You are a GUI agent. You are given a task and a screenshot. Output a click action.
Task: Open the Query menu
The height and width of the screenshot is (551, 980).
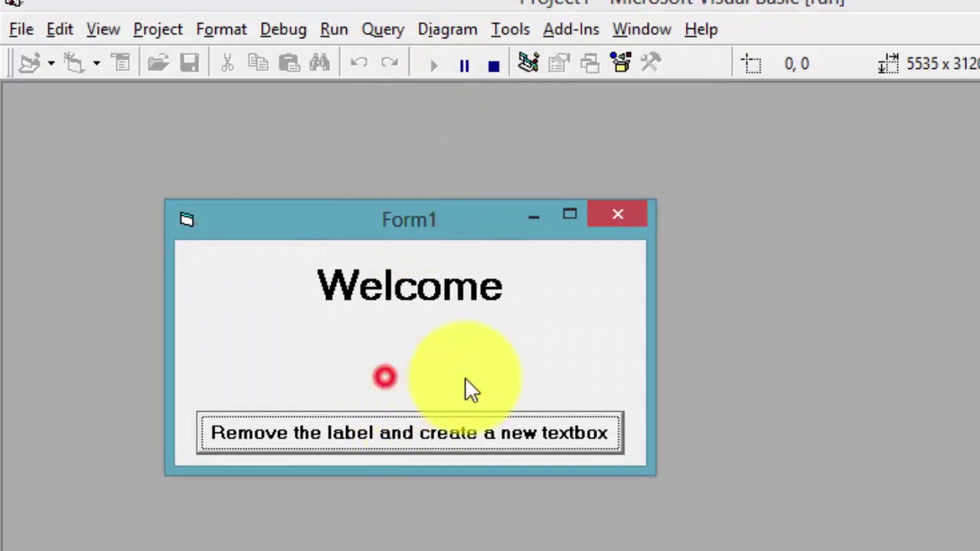tap(383, 29)
